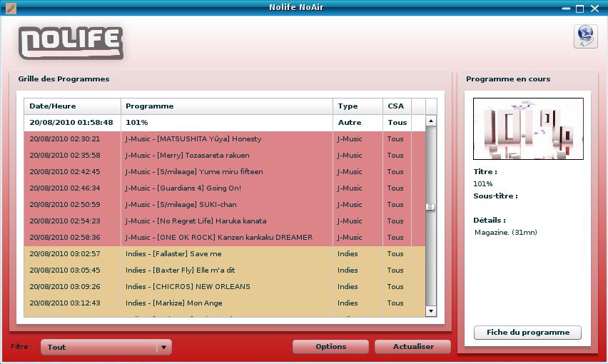
Task: Close the Nolife NoAir window
Action: point(594,9)
